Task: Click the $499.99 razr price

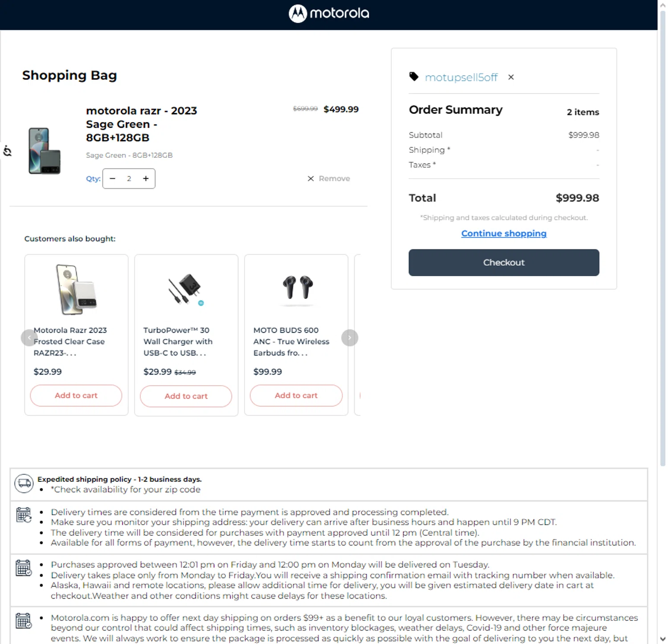Action: (341, 109)
